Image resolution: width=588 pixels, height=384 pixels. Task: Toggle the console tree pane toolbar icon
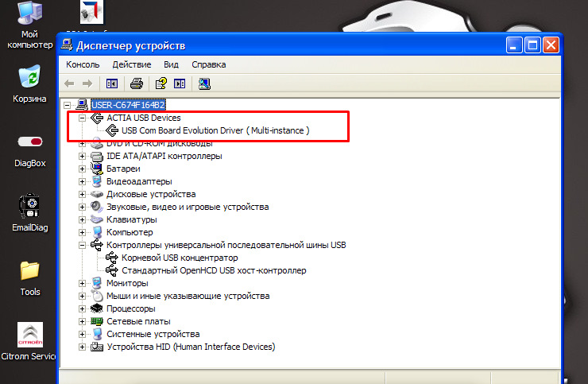click(x=112, y=83)
